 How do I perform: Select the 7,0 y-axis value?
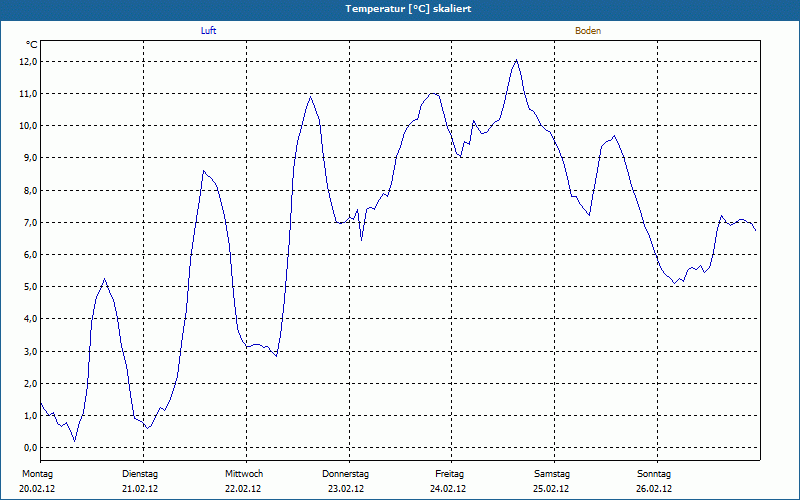[x=30, y=223]
